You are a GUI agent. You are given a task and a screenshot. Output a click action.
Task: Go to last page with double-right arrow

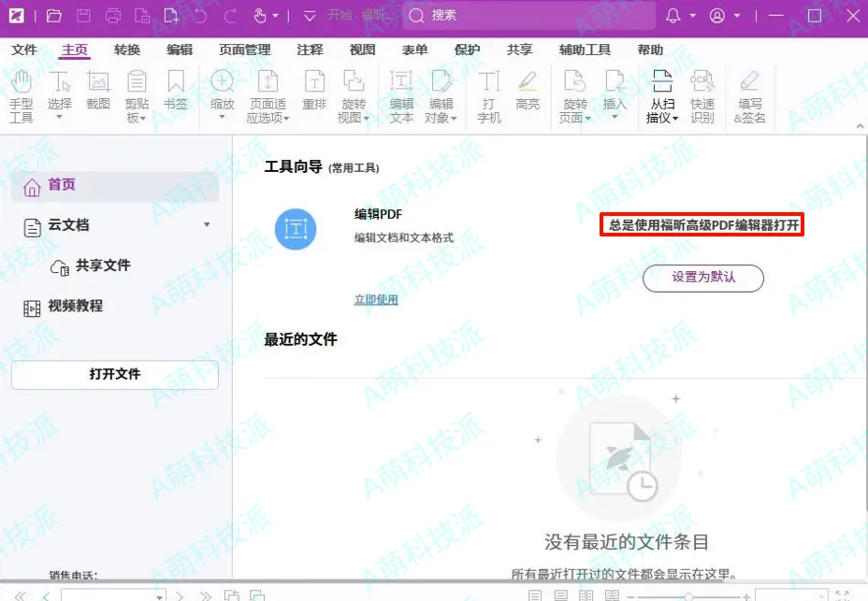[x=206, y=596]
